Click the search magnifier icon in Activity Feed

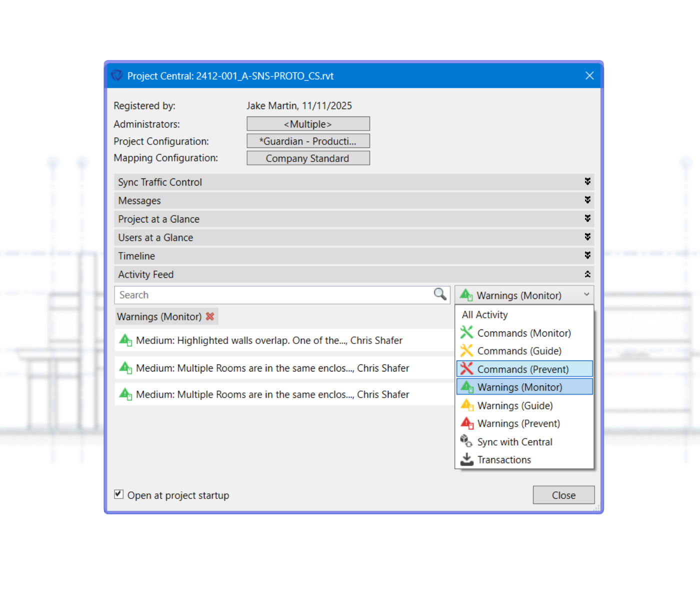[x=440, y=294]
